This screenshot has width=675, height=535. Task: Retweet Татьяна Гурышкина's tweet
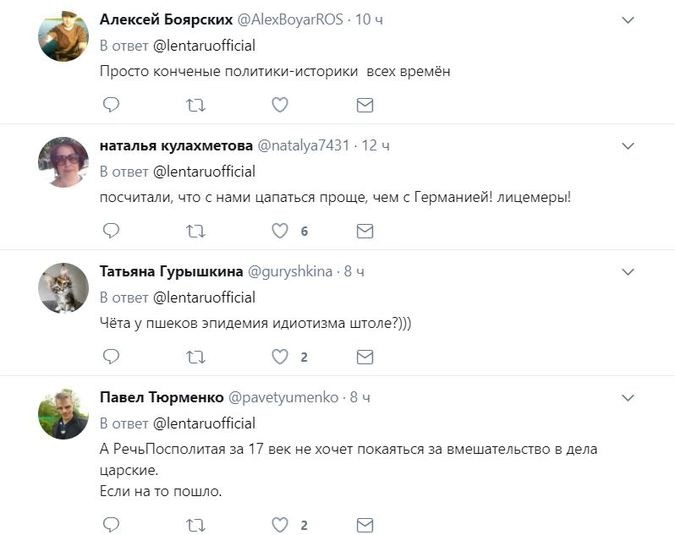196,357
